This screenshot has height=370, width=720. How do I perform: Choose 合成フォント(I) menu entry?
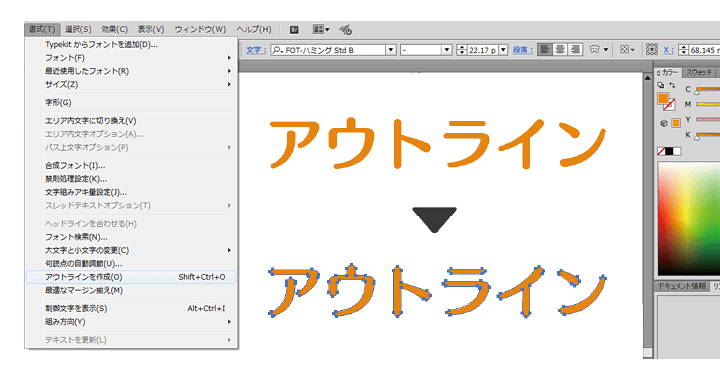(131, 165)
